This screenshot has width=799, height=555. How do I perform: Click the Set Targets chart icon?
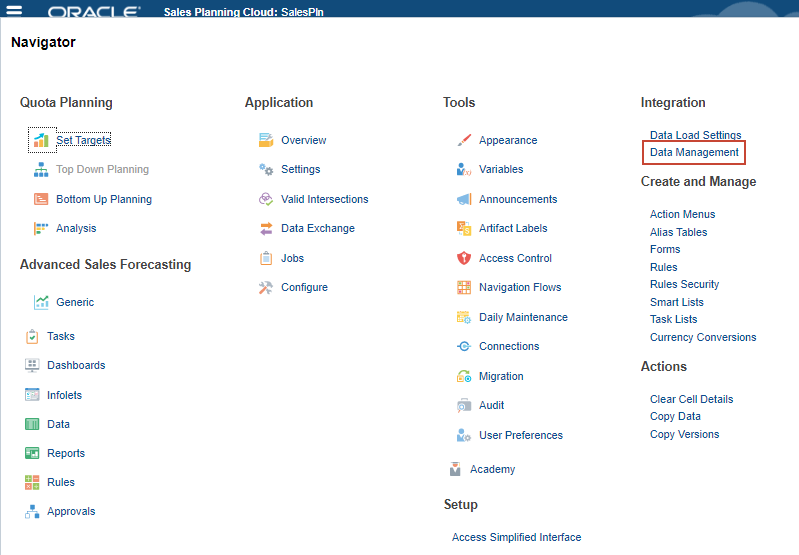tap(41, 140)
